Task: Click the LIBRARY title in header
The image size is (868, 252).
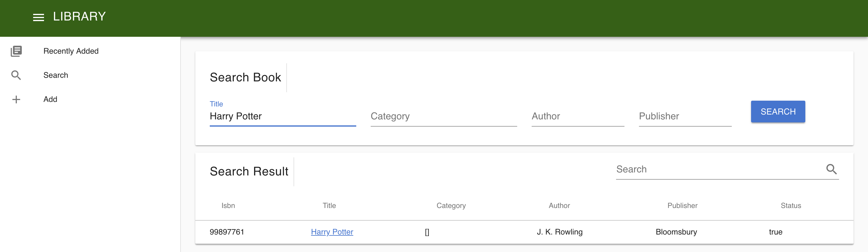Action: (x=80, y=17)
